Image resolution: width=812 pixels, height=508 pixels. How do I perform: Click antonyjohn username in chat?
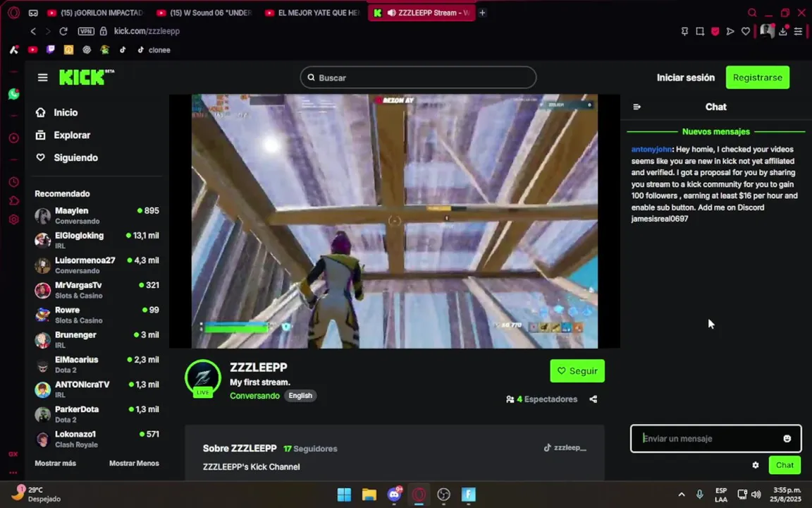tap(651, 150)
